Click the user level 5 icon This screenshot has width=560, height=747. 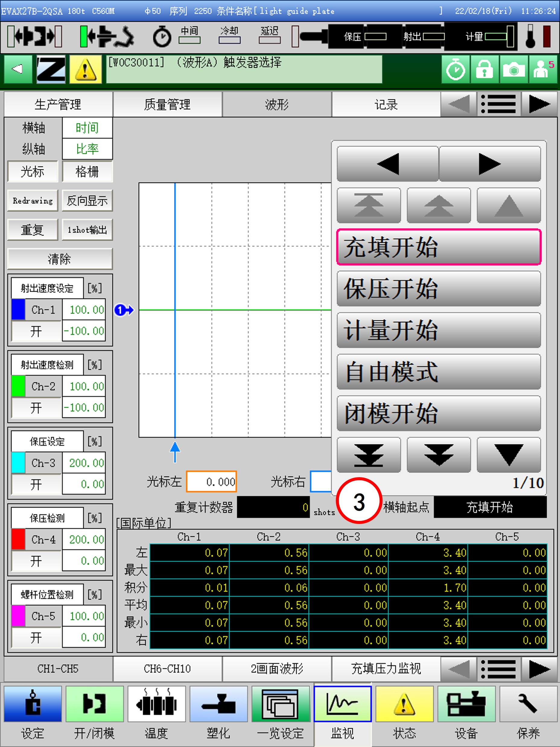[x=543, y=69]
